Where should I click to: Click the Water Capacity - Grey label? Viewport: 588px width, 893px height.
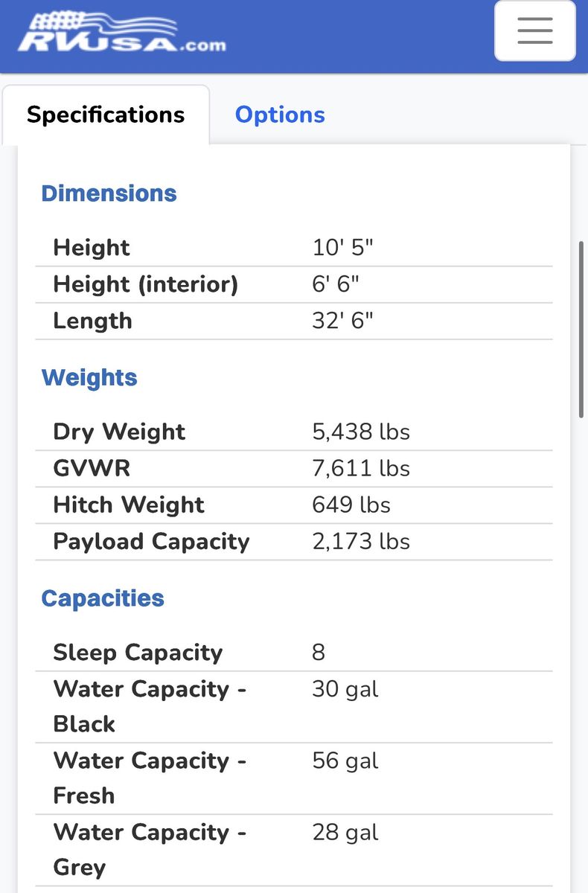click(x=150, y=849)
